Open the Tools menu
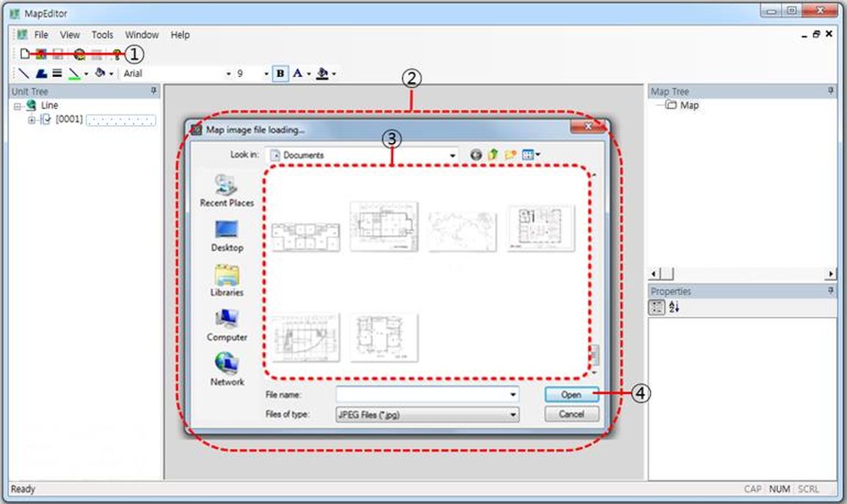847x504 pixels. [102, 34]
